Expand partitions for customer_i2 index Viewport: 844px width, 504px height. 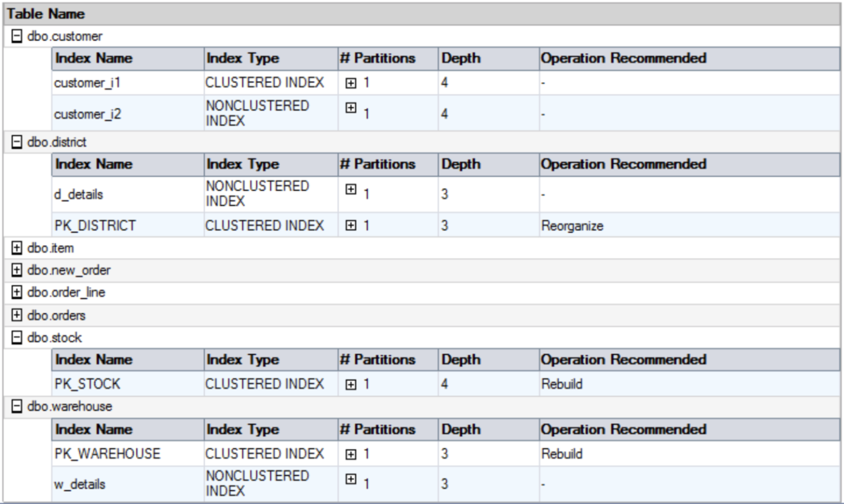coord(350,108)
